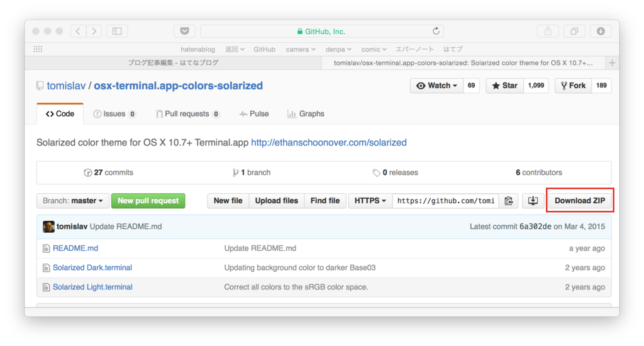Click the clone in desktop icon

533,201
